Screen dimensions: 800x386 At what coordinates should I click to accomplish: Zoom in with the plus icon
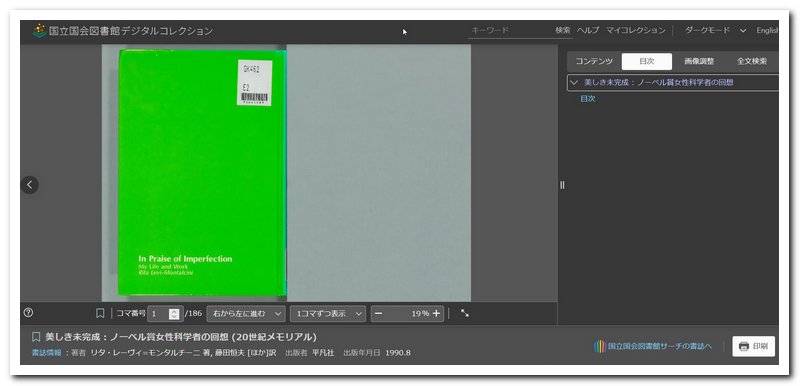(x=436, y=314)
